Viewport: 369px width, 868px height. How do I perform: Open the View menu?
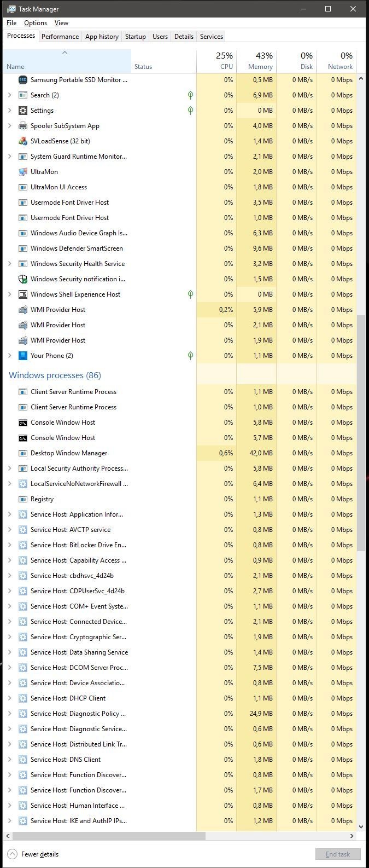(61, 23)
